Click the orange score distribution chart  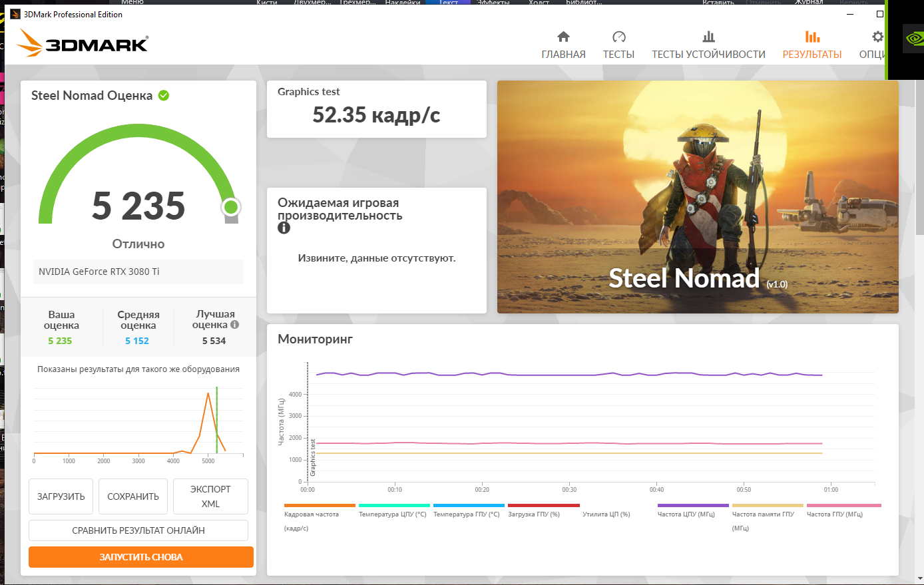coord(138,424)
